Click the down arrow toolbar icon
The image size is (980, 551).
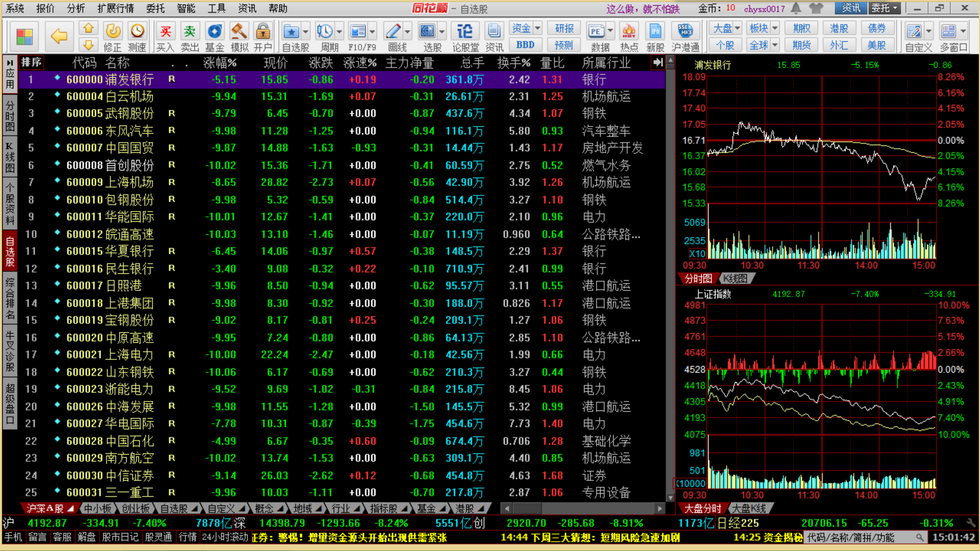click(88, 45)
